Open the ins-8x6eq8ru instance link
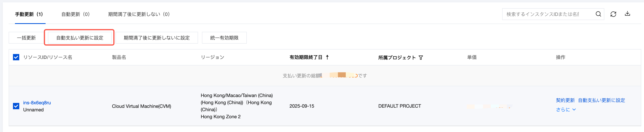 [x=37, y=103]
